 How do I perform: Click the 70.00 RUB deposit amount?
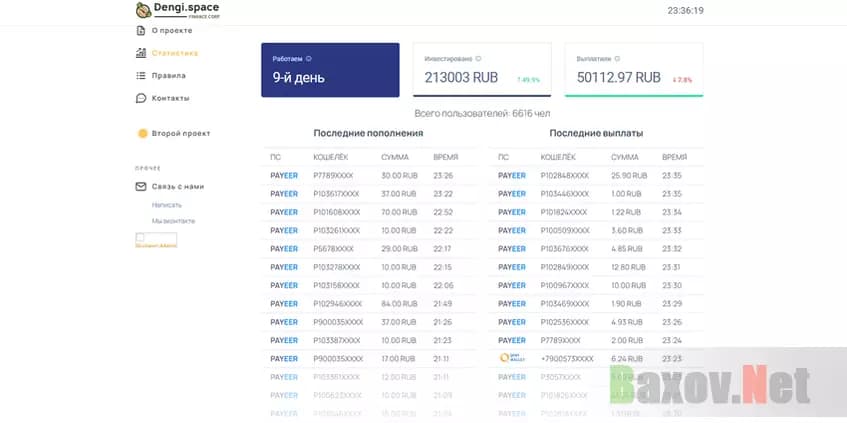399,212
